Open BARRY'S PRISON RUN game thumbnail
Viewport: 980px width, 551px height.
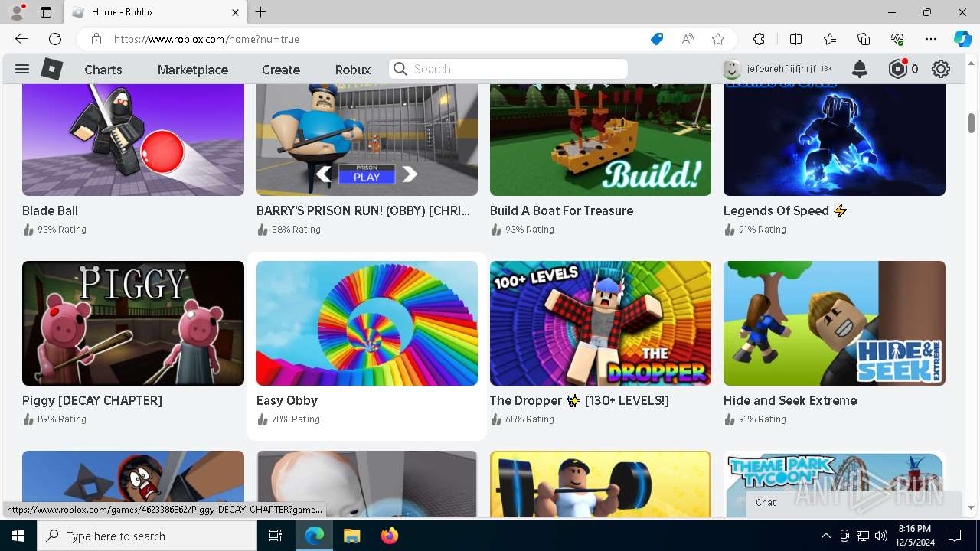pyautogui.click(x=367, y=139)
